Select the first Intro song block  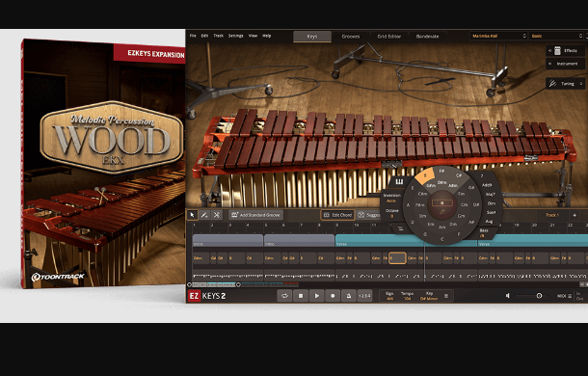[227, 240]
